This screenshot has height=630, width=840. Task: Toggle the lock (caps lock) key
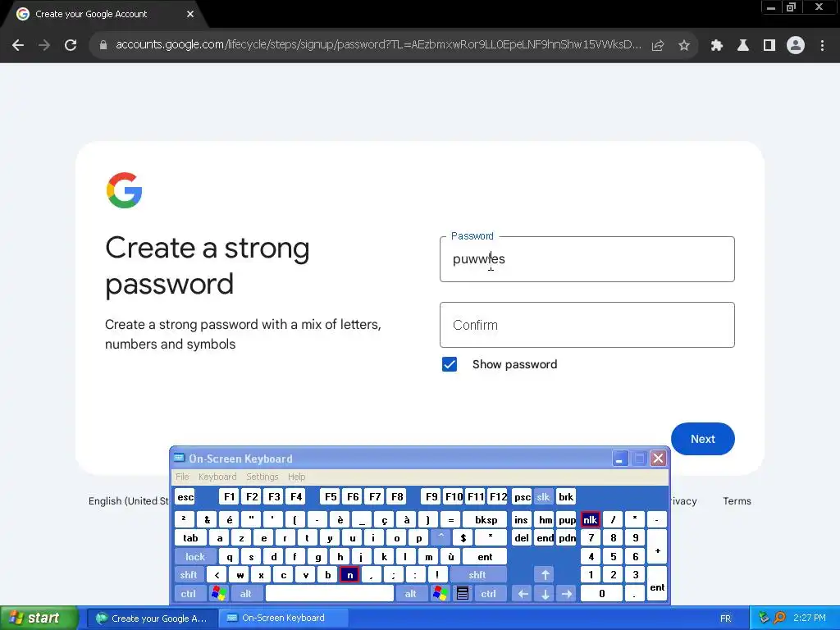(195, 557)
